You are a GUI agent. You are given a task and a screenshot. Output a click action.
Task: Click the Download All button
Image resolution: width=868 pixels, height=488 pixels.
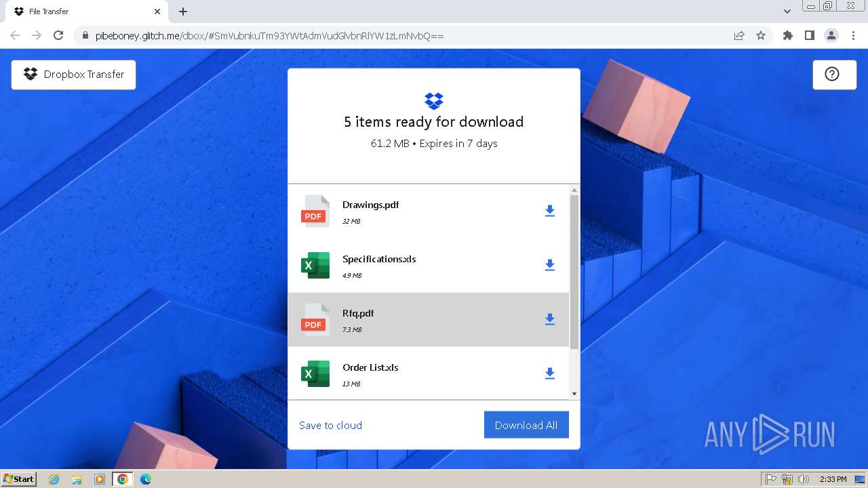[x=526, y=425]
